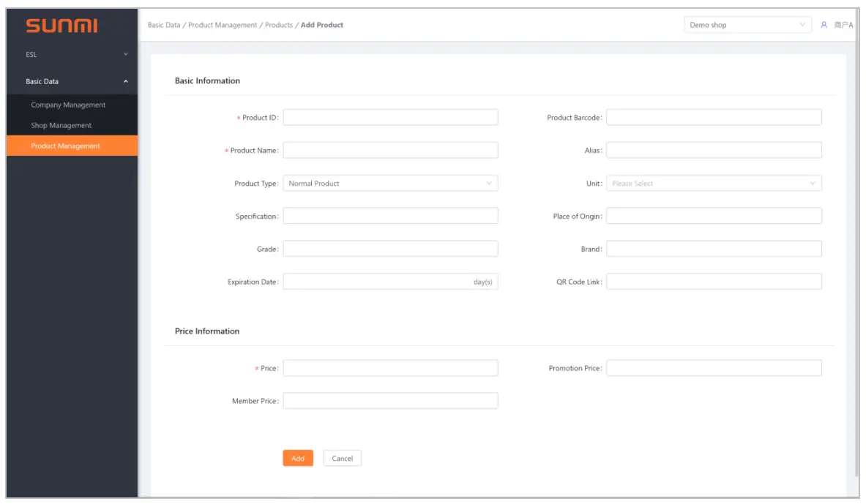
Task: Open the Unit dropdown
Action: tap(714, 184)
